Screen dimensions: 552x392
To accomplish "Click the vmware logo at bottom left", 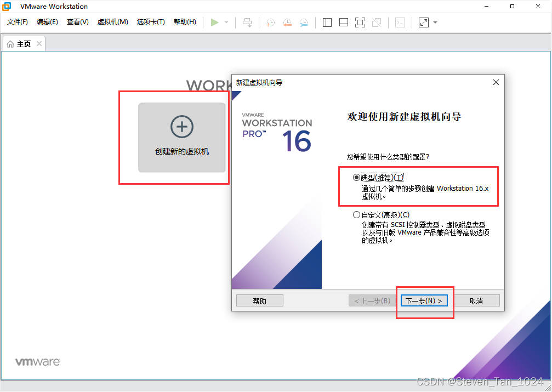I will point(38,362).
